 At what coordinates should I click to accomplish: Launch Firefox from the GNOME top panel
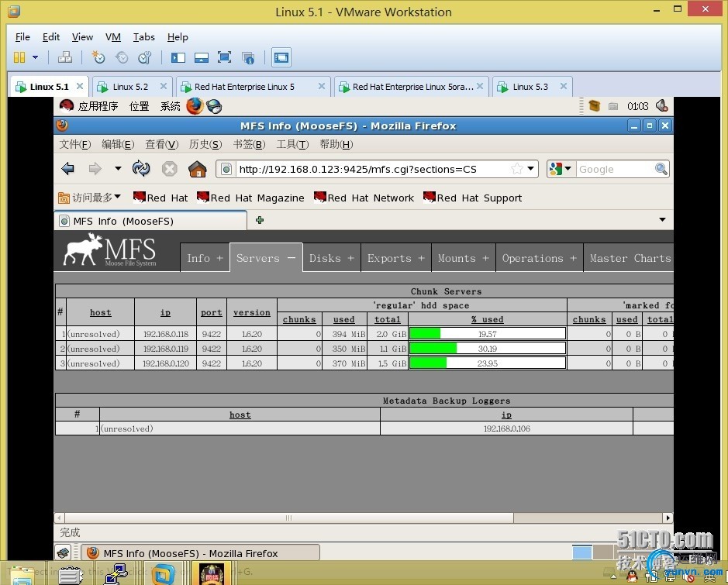point(194,106)
